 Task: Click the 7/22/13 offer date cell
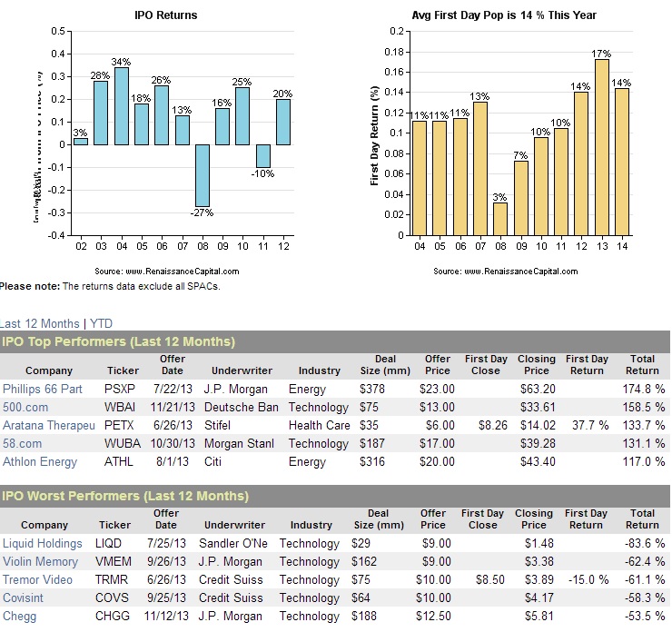point(173,389)
